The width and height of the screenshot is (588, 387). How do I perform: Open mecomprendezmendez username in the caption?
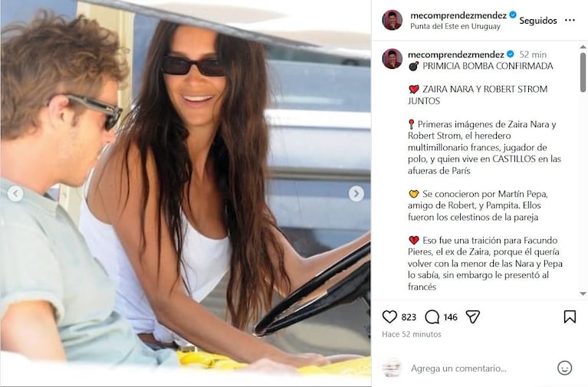455,54
